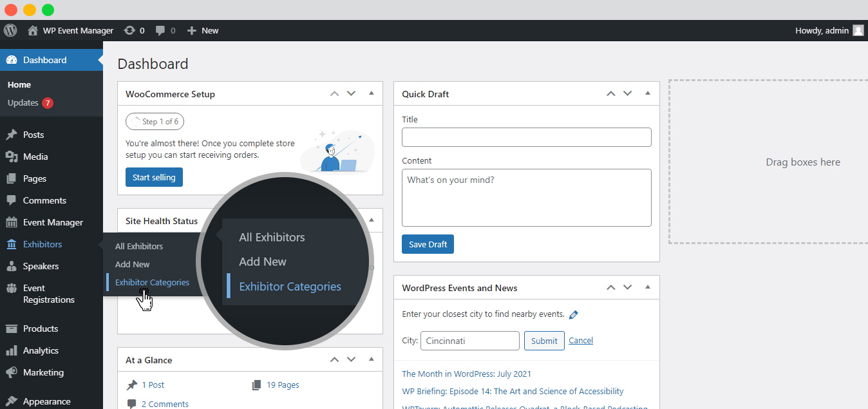Open WP Briefing Episode 14 link
Screen dimensions: 868x409
coord(513,391)
